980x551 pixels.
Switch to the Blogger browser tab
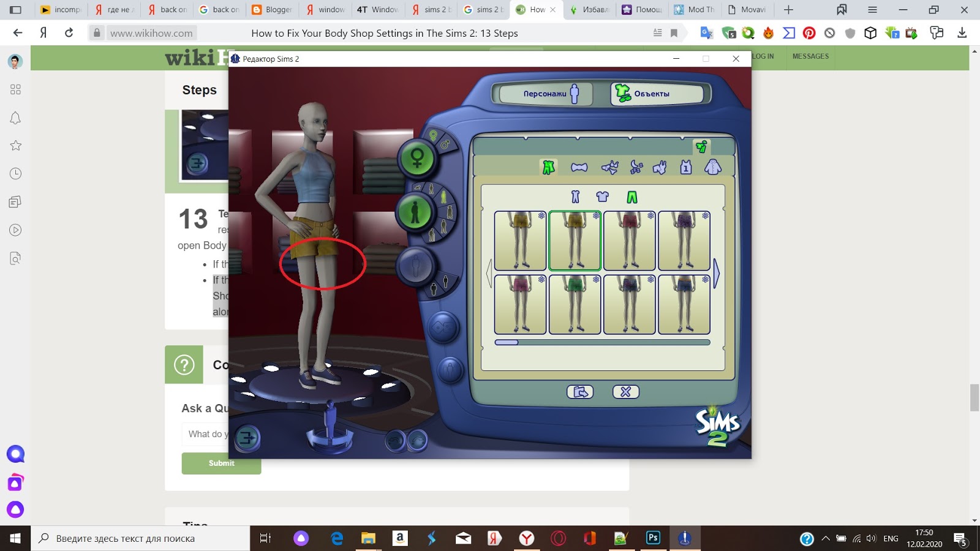coord(273,10)
